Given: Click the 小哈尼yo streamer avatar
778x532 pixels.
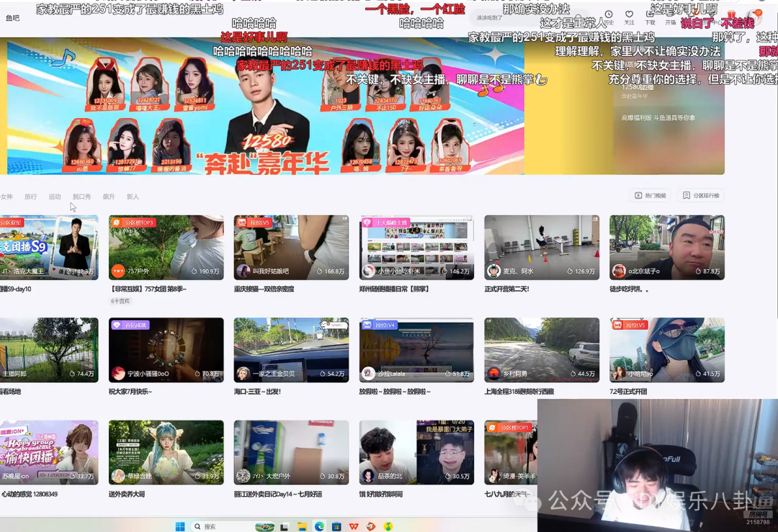Looking at the screenshot, I should click(619, 374).
